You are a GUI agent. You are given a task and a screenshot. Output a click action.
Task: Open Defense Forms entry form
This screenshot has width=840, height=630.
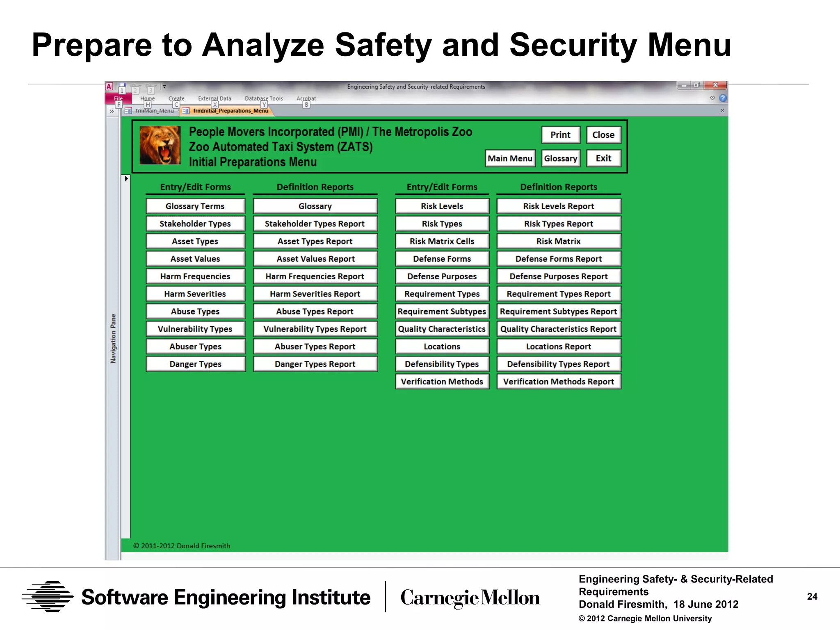(x=442, y=259)
